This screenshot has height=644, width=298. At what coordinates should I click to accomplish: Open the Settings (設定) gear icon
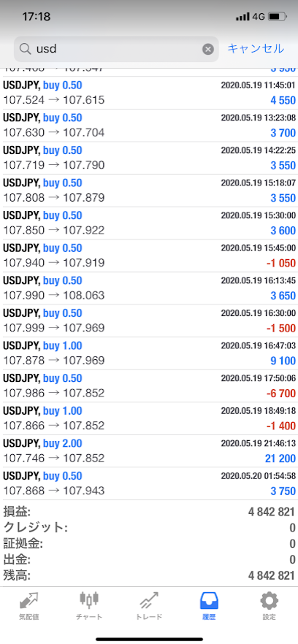pos(269,601)
